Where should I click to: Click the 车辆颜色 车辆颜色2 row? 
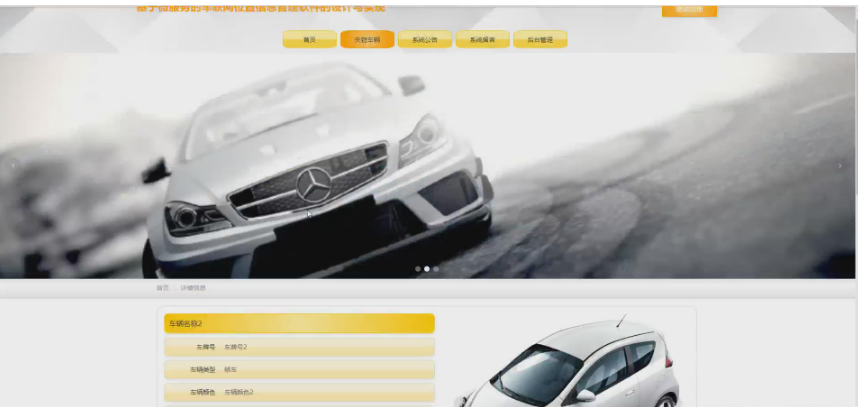(299, 392)
